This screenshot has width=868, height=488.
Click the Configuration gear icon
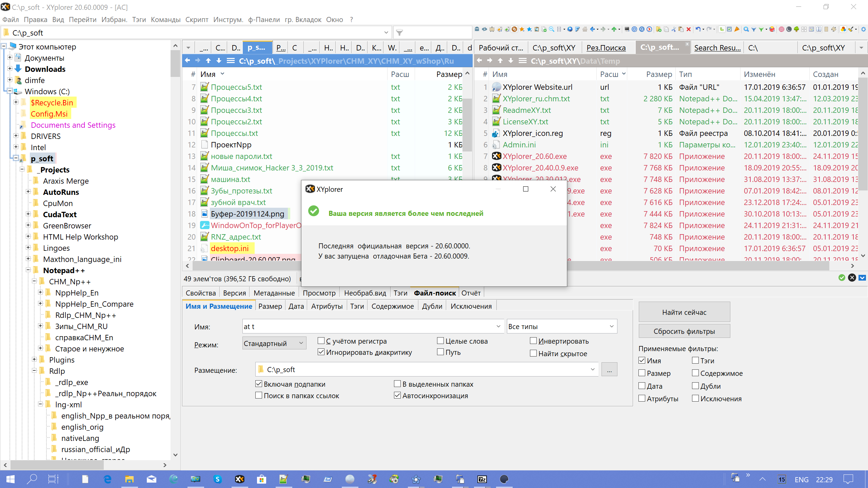[x=864, y=29]
